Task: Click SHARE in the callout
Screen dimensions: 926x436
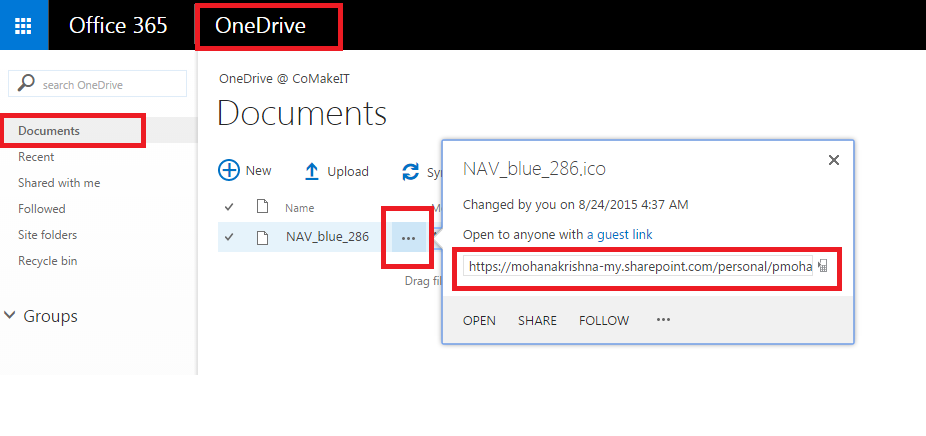Action: (x=537, y=320)
